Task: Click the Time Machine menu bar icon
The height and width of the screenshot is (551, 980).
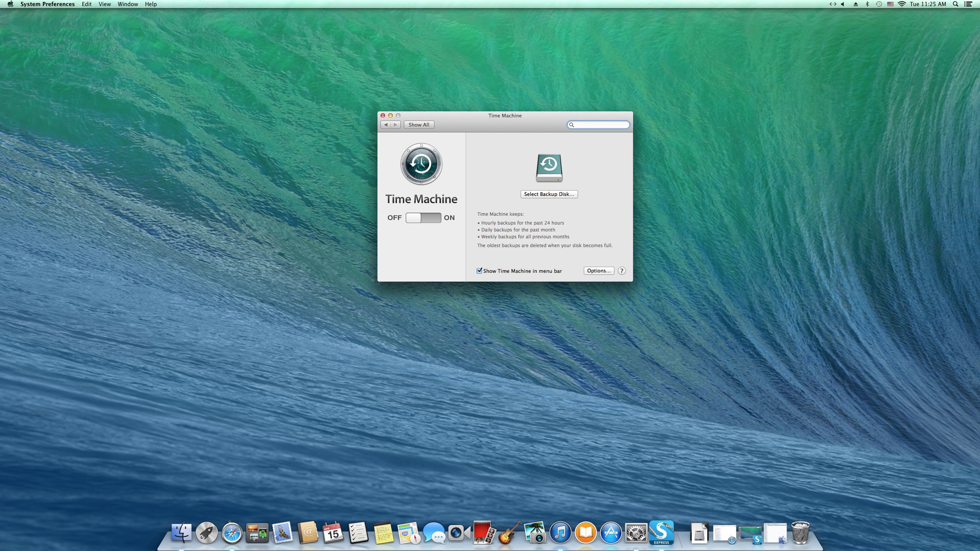Action: tap(879, 4)
